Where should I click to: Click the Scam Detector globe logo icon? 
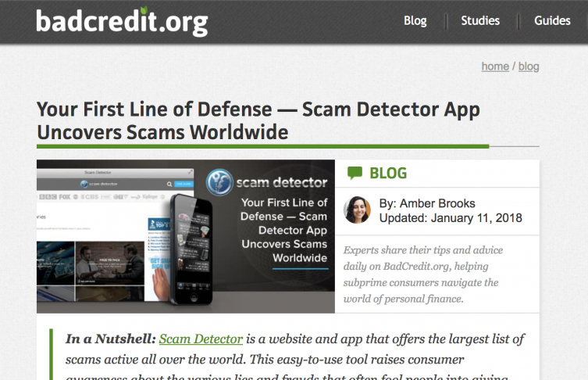click(x=219, y=182)
